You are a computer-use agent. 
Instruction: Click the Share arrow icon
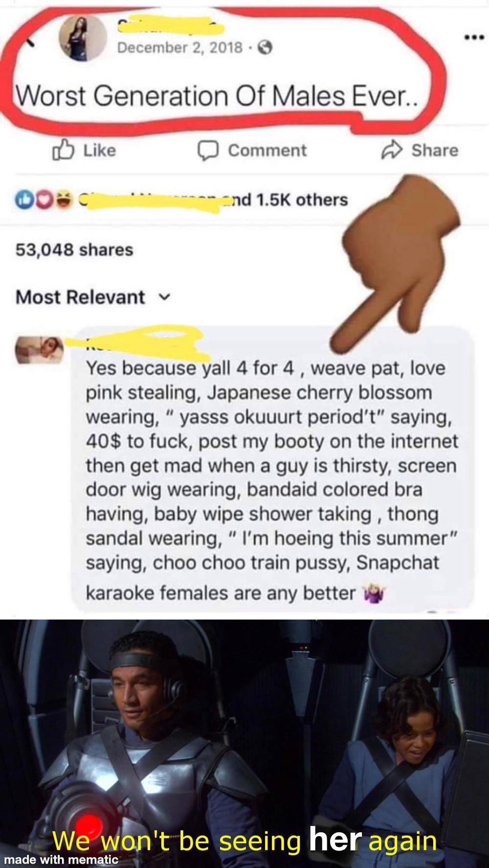pyautogui.click(x=392, y=150)
